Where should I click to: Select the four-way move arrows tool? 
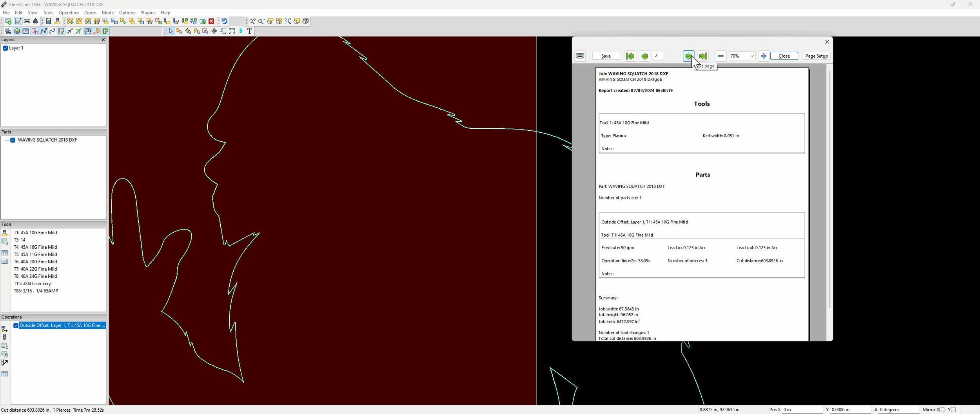tap(214, 31)
